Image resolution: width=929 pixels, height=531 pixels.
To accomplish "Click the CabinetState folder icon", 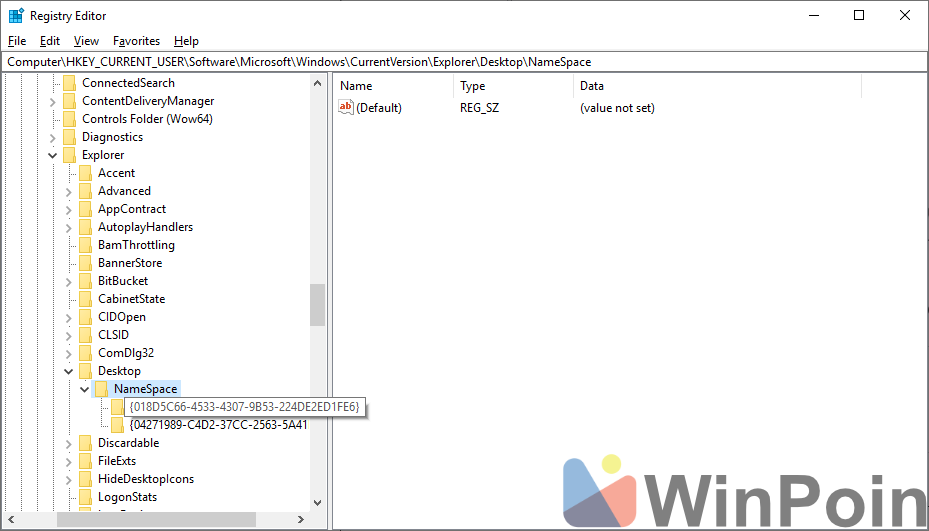I will tap(85, 299).
